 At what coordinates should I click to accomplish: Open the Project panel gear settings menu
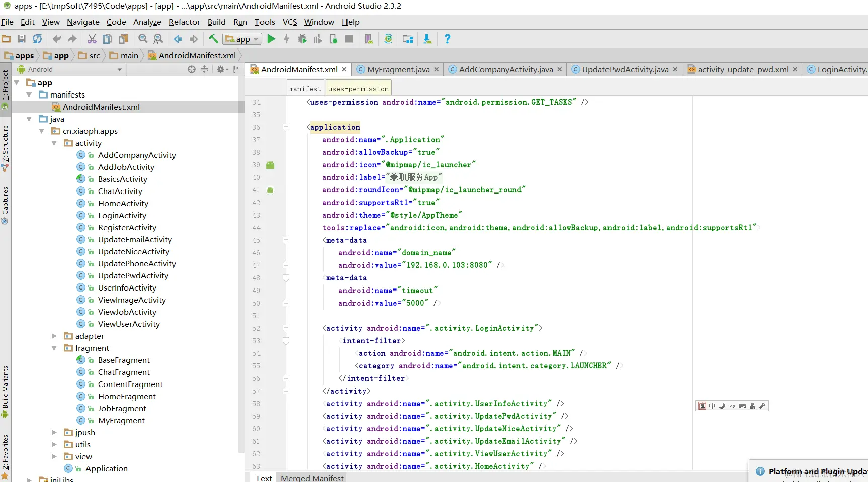pos(222,69)
